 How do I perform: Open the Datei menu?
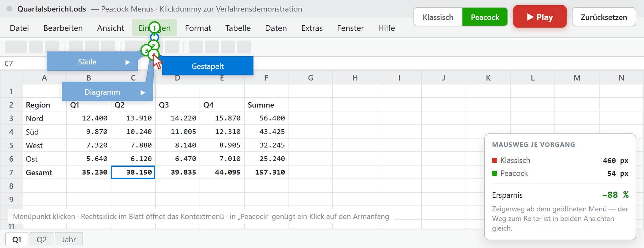(x=19, y=28)
